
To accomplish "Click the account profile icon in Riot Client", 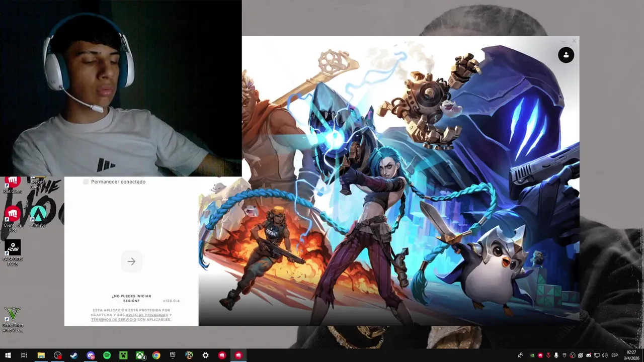I will click(566, 55).
